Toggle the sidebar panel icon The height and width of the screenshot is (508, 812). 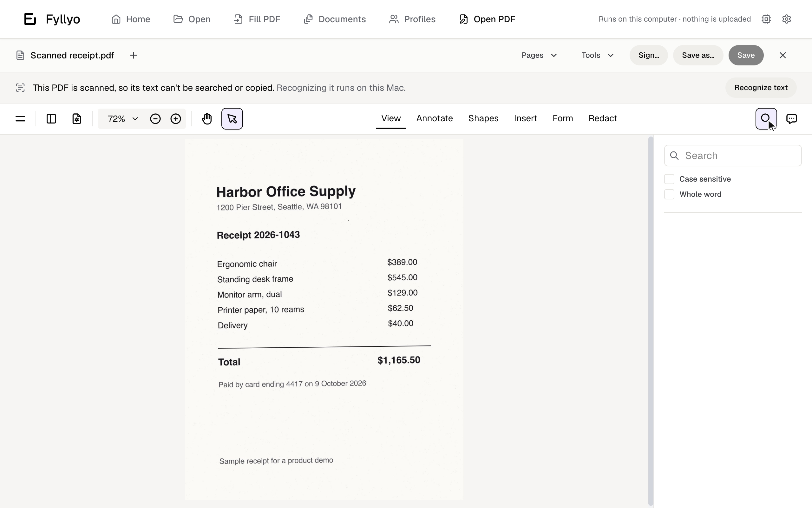click(51, 119)
